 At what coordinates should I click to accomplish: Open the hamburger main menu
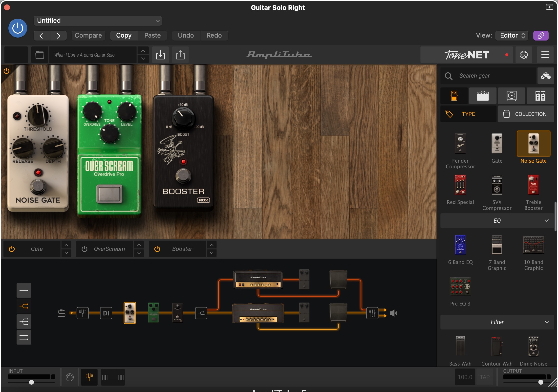tap(545, 55)
